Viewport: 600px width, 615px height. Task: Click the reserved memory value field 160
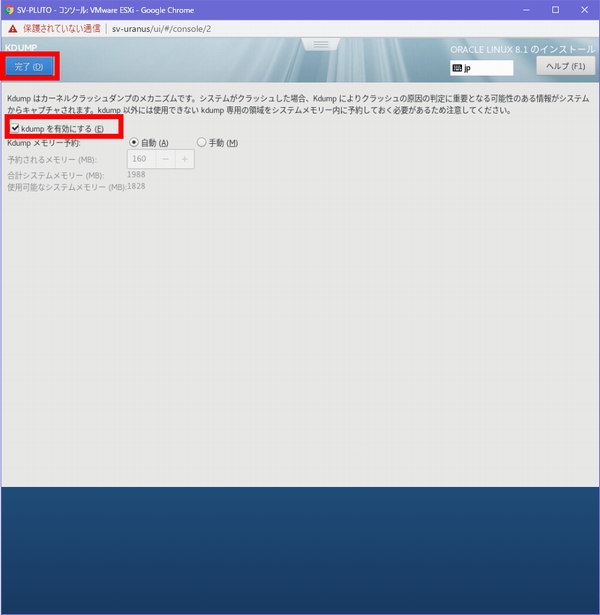(x=142, y=159)
